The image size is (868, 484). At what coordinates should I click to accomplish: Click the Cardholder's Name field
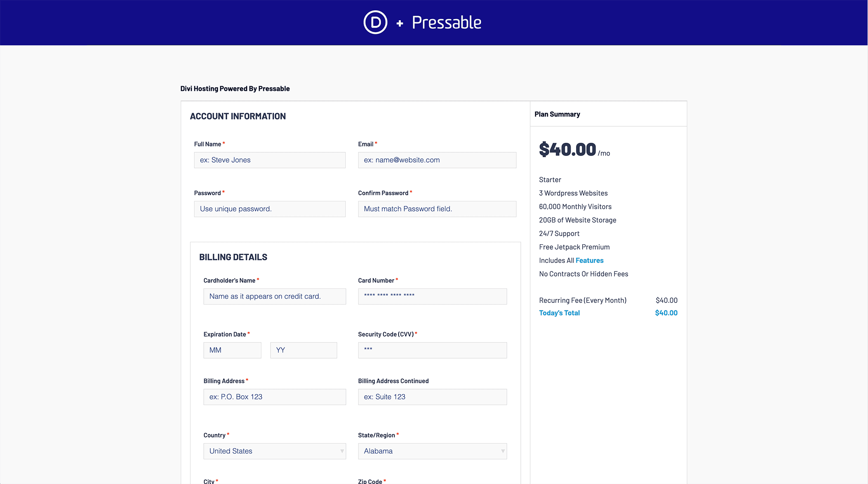tap(275, 296)
